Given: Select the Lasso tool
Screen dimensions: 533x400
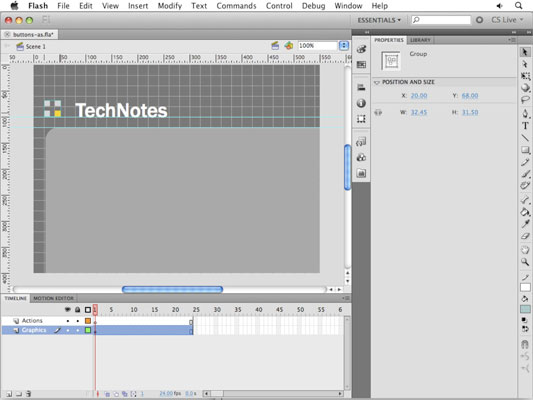Looking at the screenshot, I should coord(525,100).
